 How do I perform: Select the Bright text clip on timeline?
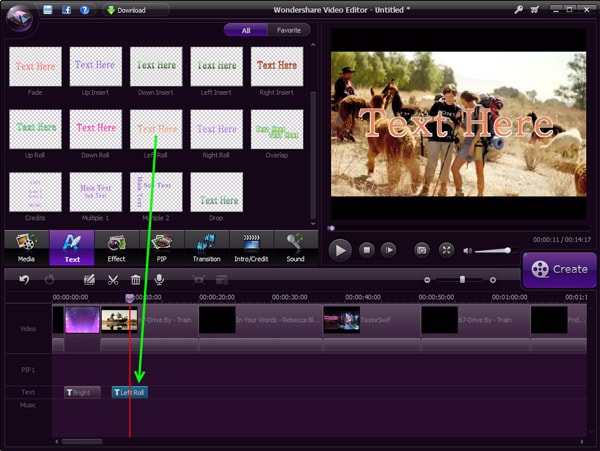pyautogui.click(x=82, y=392)
